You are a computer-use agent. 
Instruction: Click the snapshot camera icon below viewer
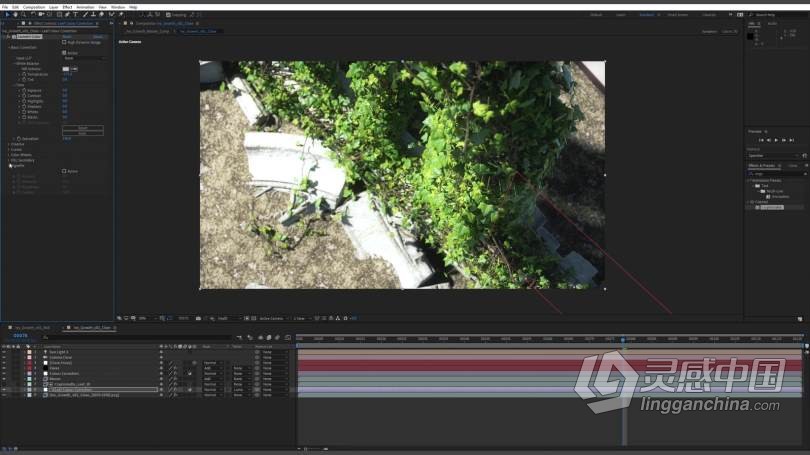click(199, 318)
